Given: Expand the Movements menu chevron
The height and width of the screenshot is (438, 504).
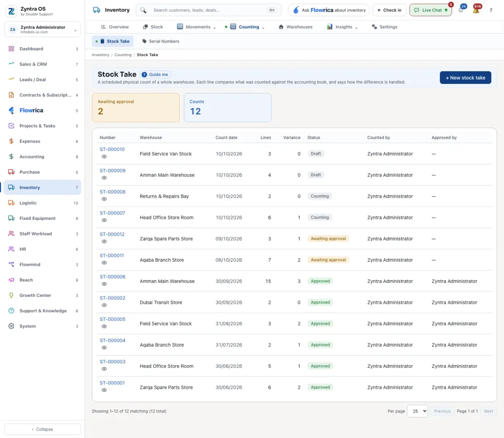Looking at the screenshot, I should (x=214, y=28).
